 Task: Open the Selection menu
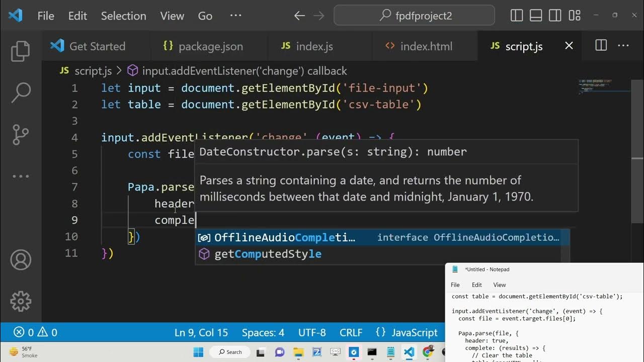tap(123, 16)
